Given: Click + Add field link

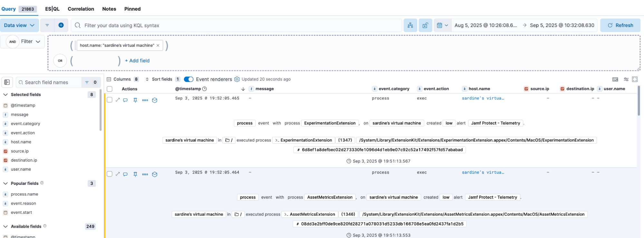Looking at the screenshot, I should tap(137, 60).
